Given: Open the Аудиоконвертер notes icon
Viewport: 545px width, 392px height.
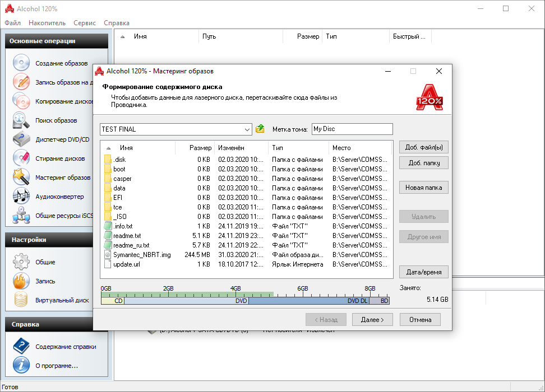Looking at the screenshot, I should pyautogui.click(x=21, y=196).
